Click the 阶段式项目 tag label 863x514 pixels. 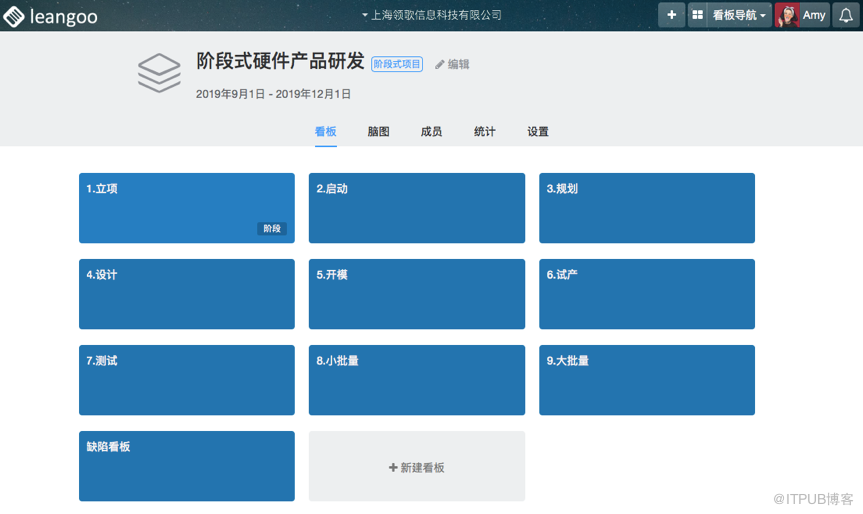click(x=397, y=64)
